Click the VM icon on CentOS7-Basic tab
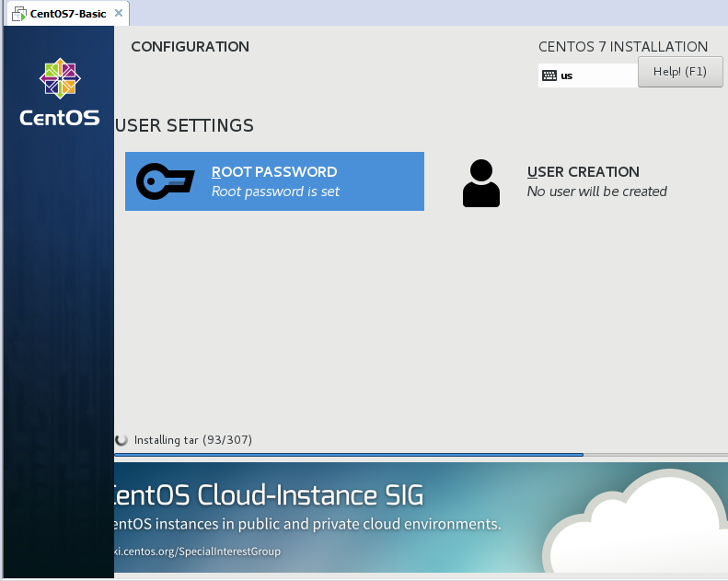This screenshot has width=728, height=581. (x=19, y=15)
